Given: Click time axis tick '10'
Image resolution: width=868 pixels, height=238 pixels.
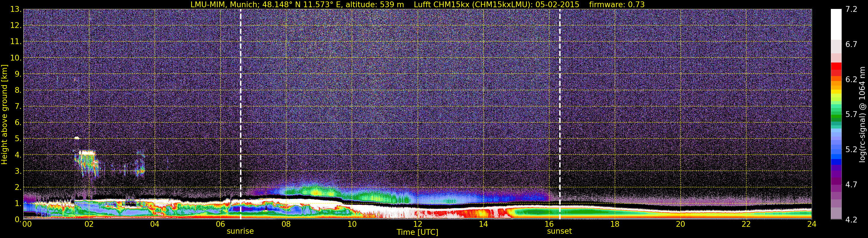Looking at the screenshot, I should (x=352, y=224).
